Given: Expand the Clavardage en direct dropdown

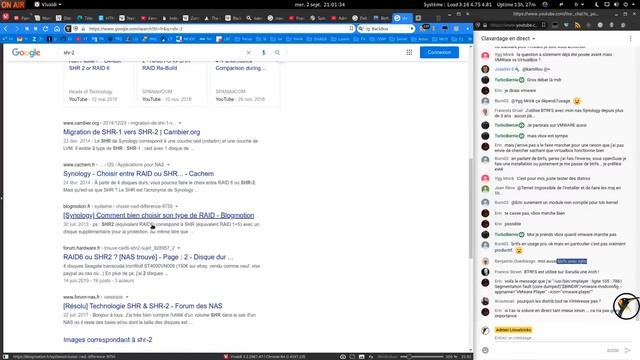Looking at the screenshot, I should pyautogui.click(x=533, y=38).
